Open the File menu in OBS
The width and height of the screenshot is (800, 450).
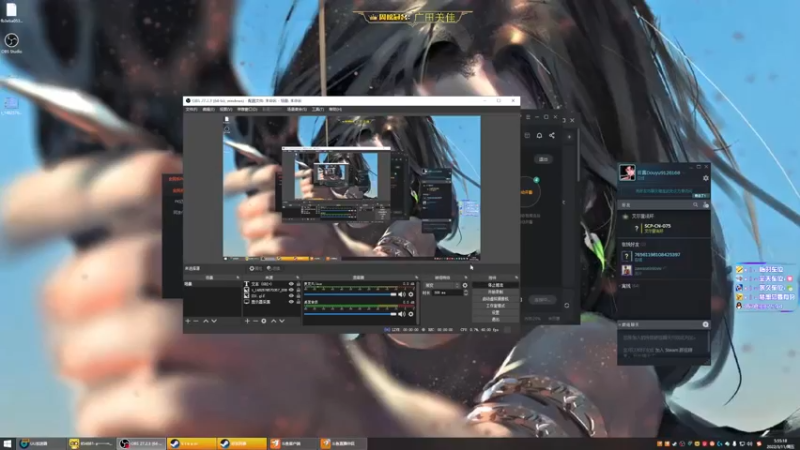[191, 109]
